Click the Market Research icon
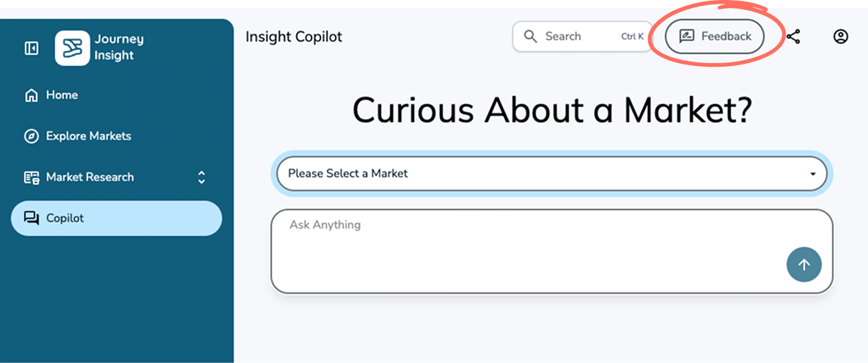The height and width of the screenshot is (363, 868). pos(31,177)
